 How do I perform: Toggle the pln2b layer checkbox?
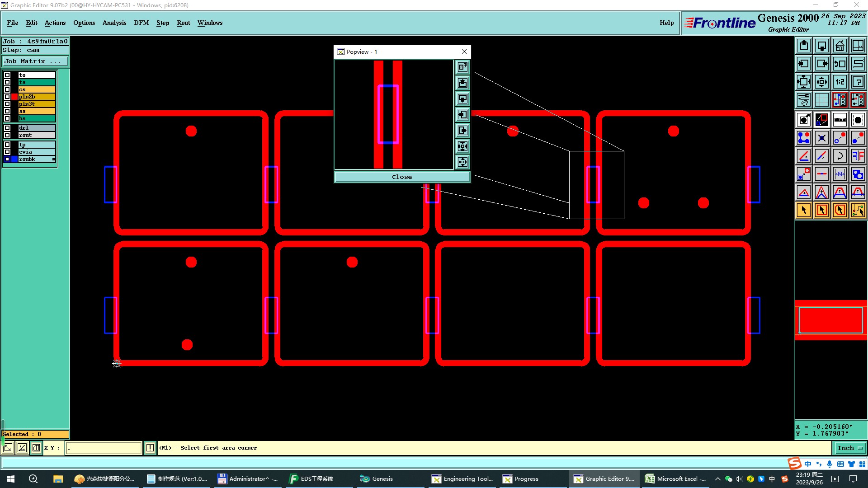click(7, 97)
